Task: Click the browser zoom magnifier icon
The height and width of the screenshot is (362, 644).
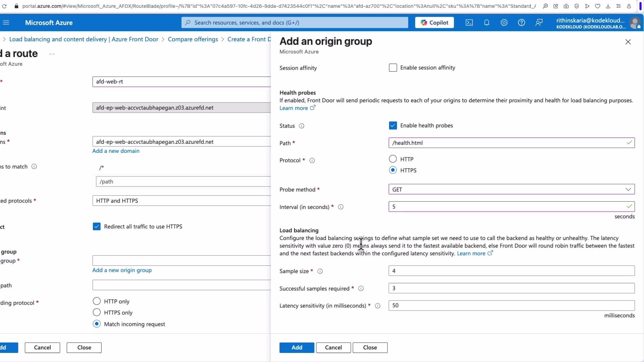Action: 545,6
